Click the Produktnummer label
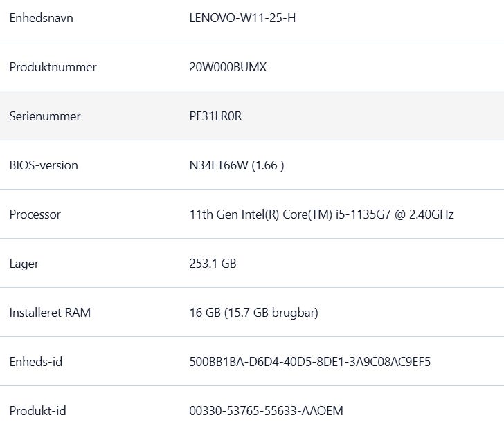 click(53, 67)
